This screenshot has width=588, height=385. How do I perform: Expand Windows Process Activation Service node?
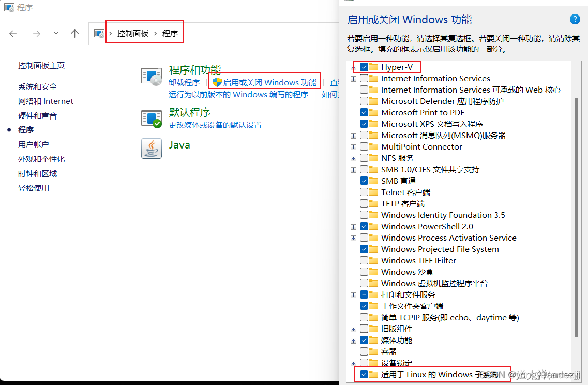click(x=353, y=238)
